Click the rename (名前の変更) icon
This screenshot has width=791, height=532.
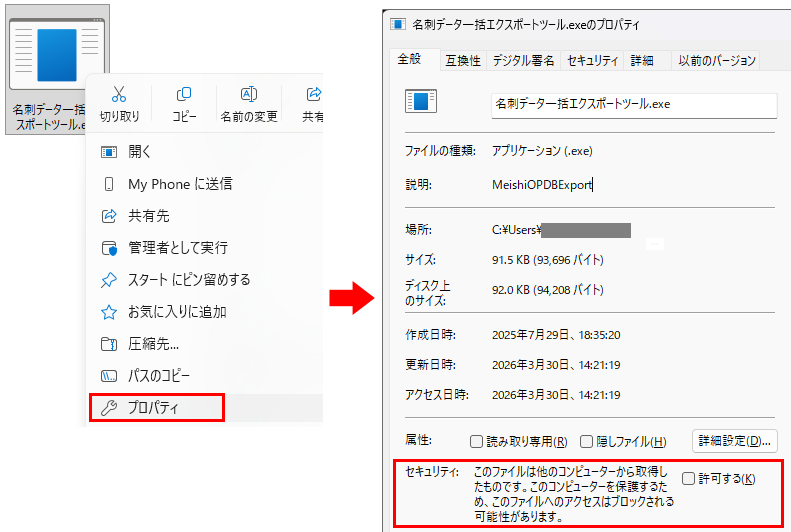[x=249, y=94]
